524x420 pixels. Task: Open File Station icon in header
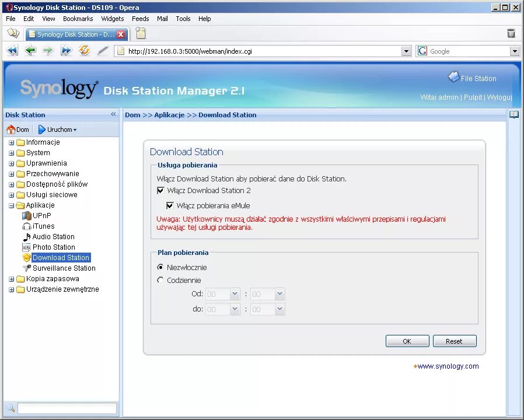click(453, 77)
